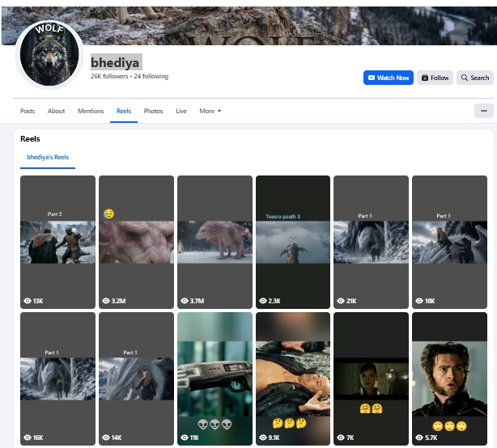Open the Part 1 reel with 18K views
The width and height of the screenshot is (497, 448).
449,242
